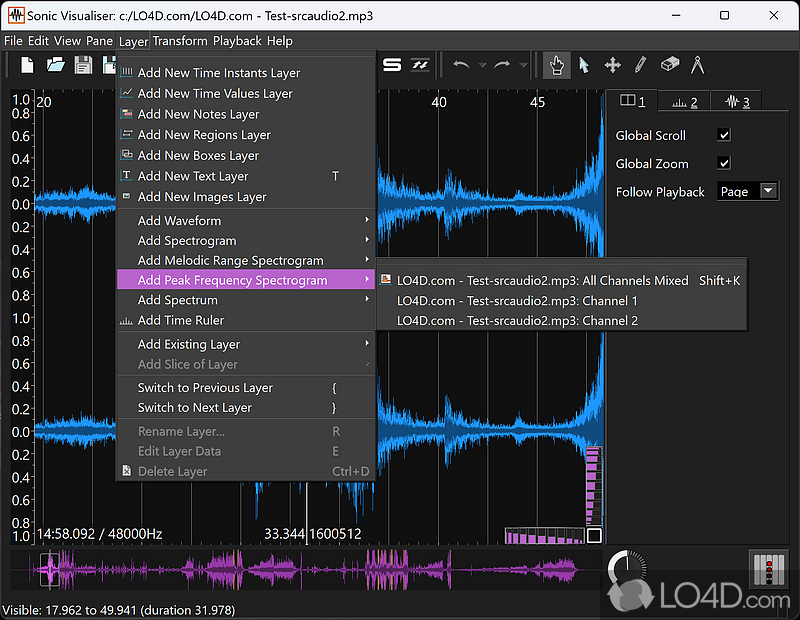Image resolution: width=800 pixels, height=620 pixels.
Task: Open undo history dropdown arrow
Action: click(x=482, y=65)
